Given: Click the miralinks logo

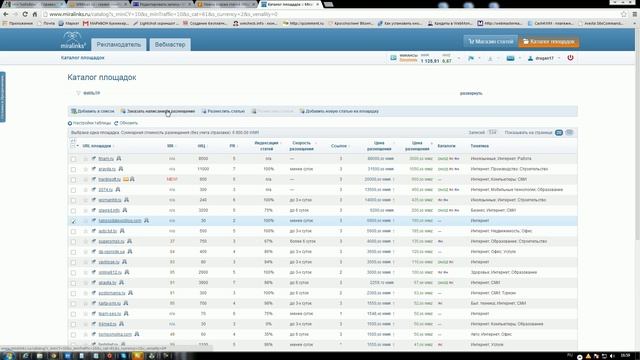Looking at the screenshot, I should coord(73,40).
